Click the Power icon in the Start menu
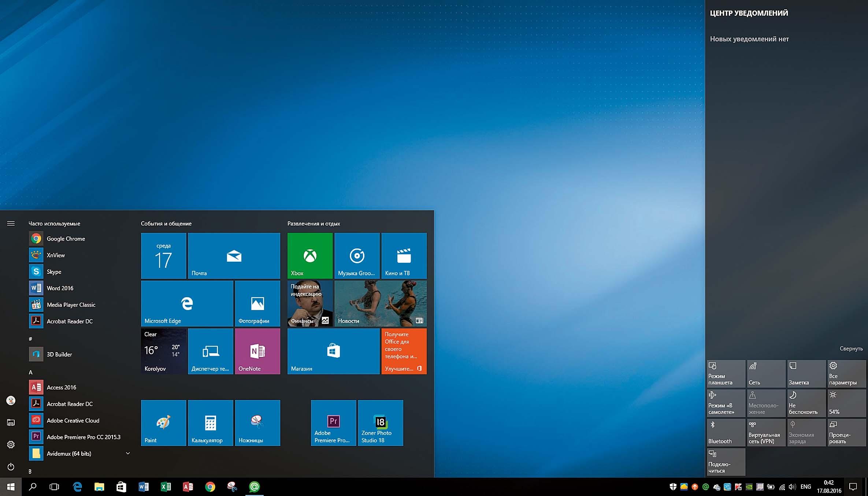Screen dimensions: 868x496 11,467
